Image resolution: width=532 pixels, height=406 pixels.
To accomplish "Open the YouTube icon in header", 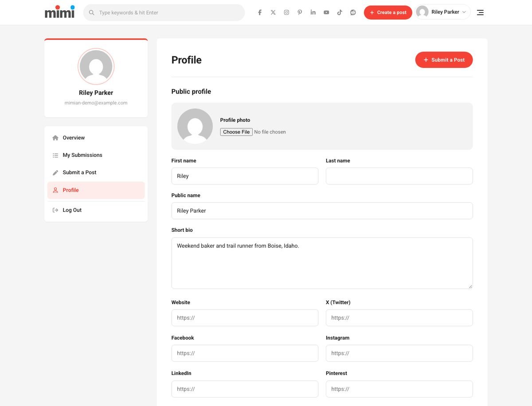I will [326, 12].
